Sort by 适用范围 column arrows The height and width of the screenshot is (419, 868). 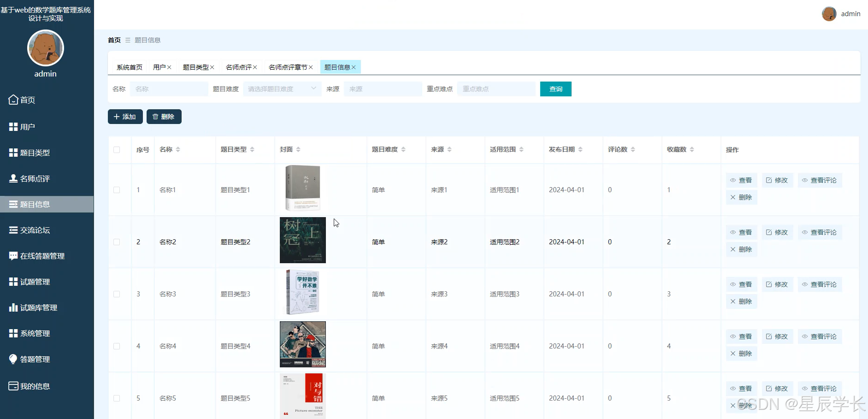[x=521, y=149]
